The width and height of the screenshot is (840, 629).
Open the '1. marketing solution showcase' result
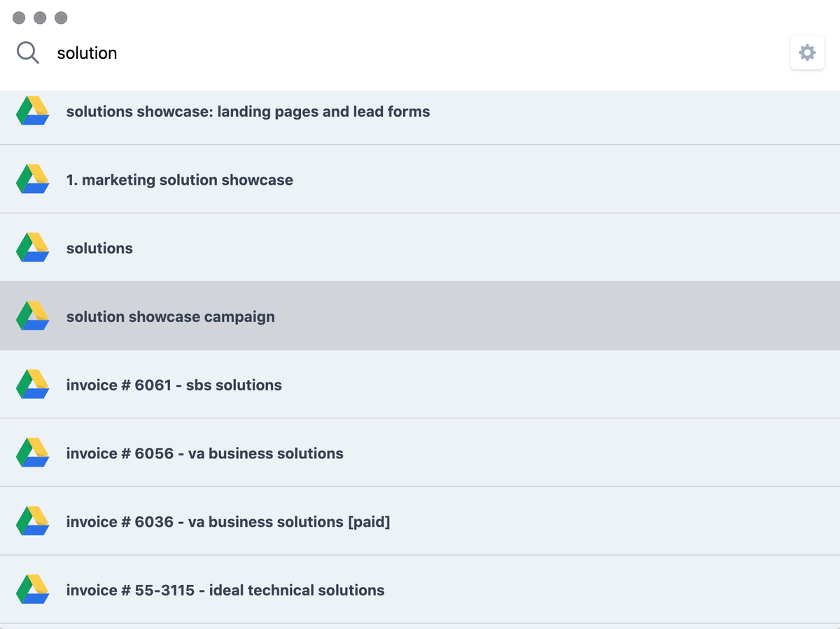coord(420,179)
